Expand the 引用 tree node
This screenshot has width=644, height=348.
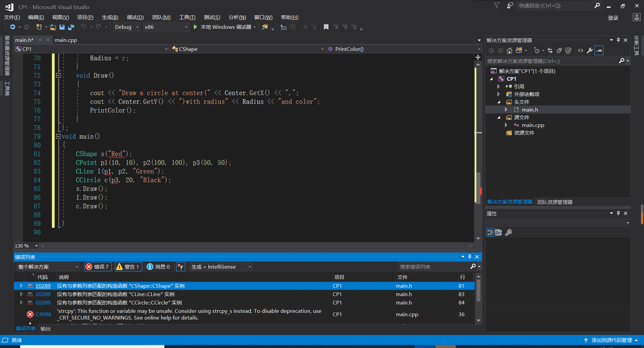(499, 86)
